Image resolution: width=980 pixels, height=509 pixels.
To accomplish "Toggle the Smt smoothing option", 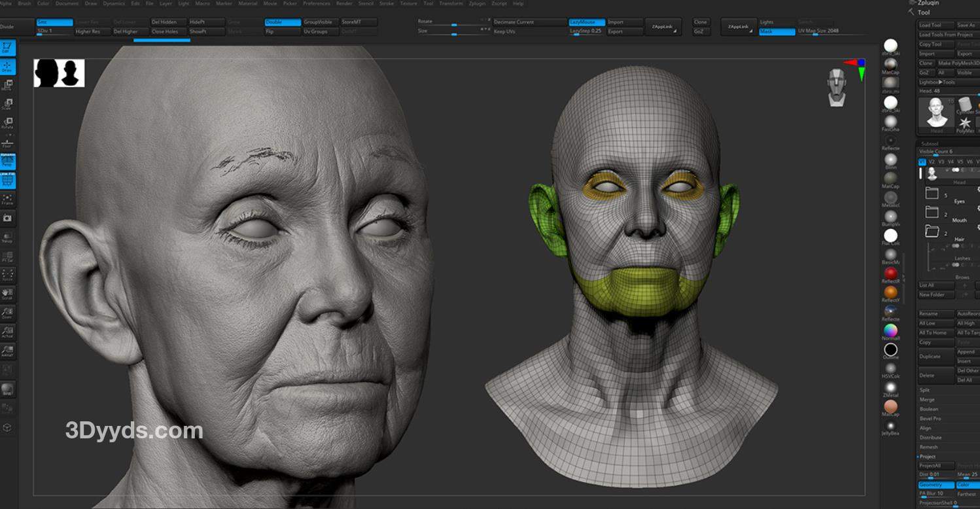I will coord(54,22).
